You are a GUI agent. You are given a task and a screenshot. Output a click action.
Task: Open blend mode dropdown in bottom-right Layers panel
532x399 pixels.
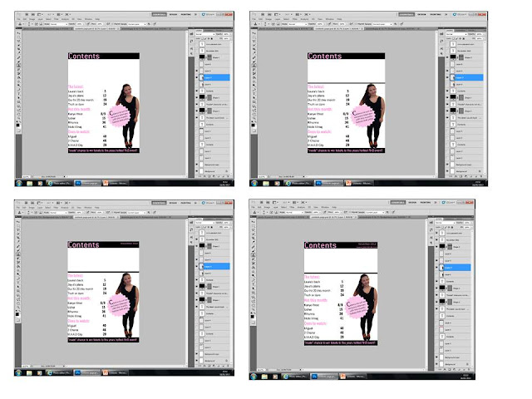(445, 223)
